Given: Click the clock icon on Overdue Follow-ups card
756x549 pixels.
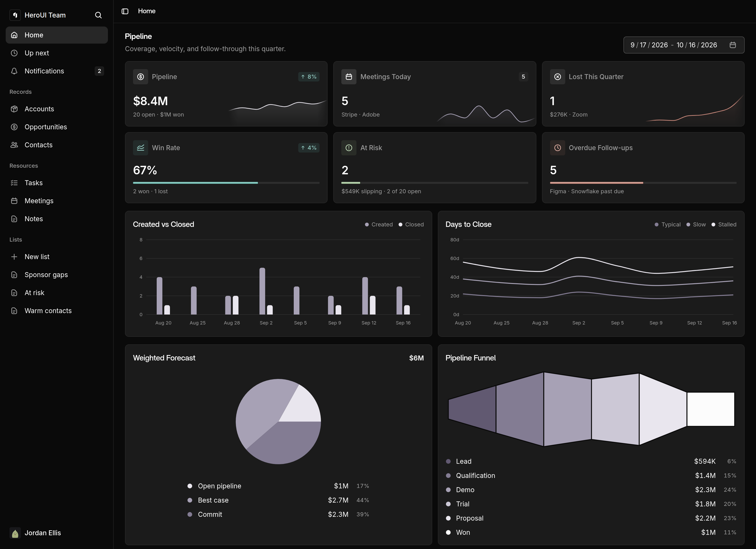Looking at the screenshot, I should click(x=557, y=148).
